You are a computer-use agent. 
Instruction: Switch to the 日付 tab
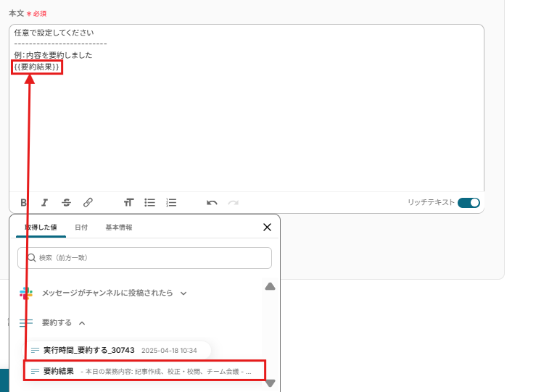[x=81, y=228]
